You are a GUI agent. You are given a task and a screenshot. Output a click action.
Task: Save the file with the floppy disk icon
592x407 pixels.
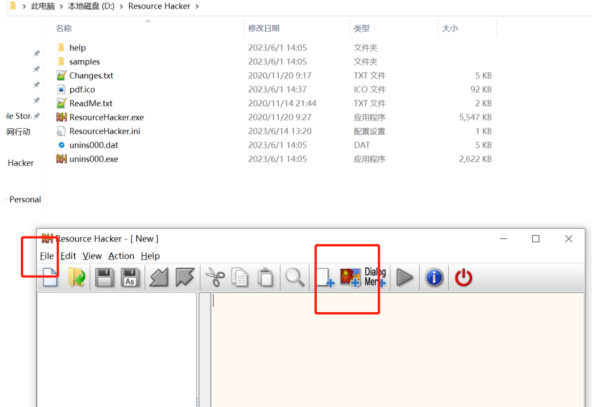pyautogui.click(x=105, y=278)
